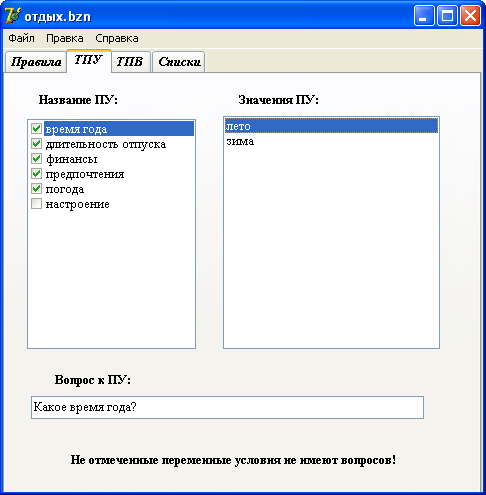Maximize the отдых.bzn window

(x=447, y=16)
